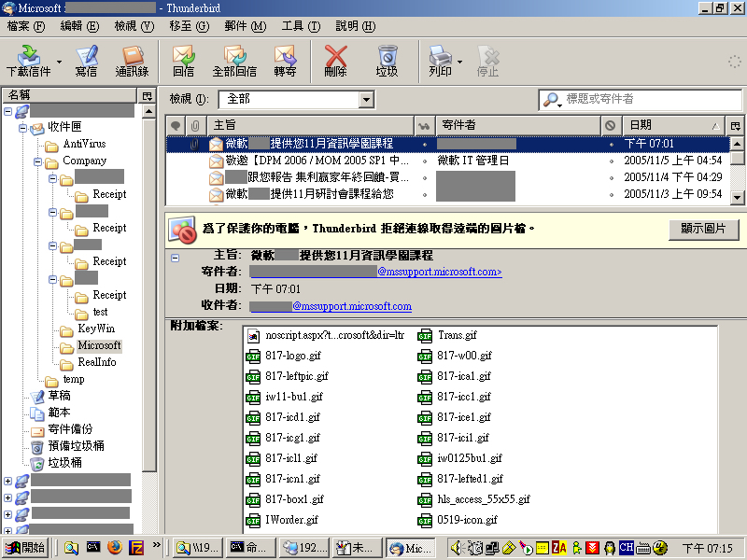Viewport: 747px width, 560px height.
Task: Click the 顯示圖片 (Show Images) button
Action: click(703, 230)
